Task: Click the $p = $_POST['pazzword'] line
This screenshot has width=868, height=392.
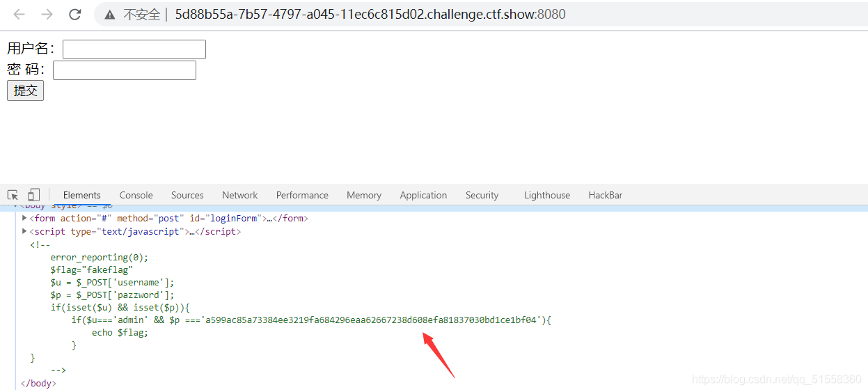Action: click(x=112, y=295)
